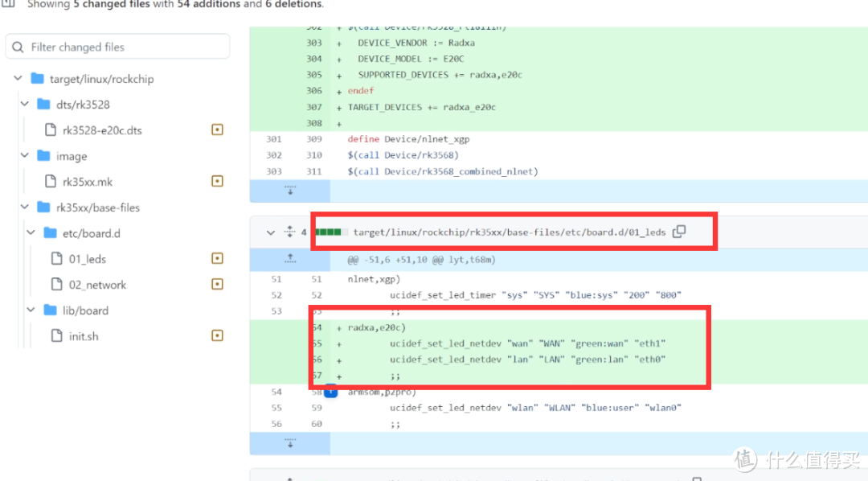Click the blue add-comment plus button
Screen dimensions: 868x481
pyautogui.click(x=330, y=392)
